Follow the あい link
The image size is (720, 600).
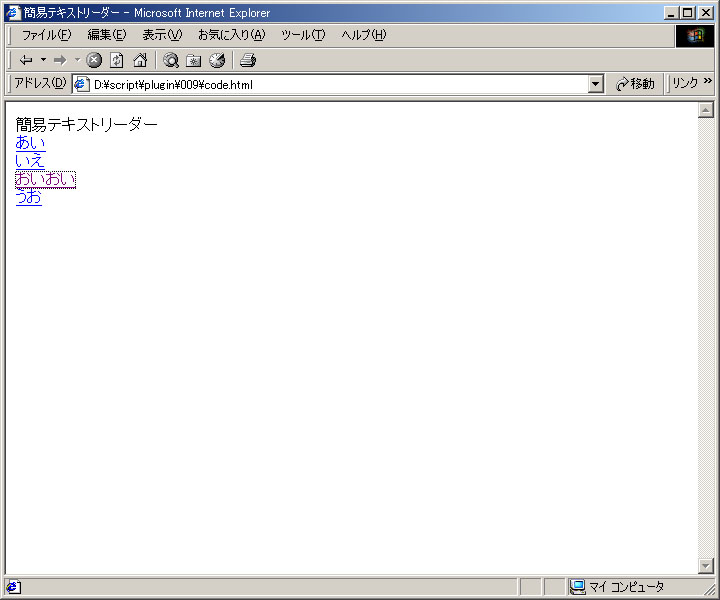coord(30,143)
